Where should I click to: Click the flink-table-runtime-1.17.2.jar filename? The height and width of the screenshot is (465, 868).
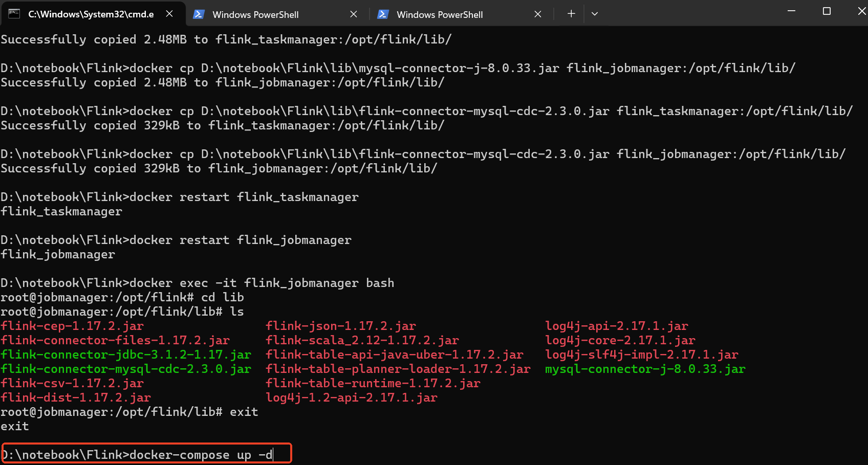(x=373, y=383)
